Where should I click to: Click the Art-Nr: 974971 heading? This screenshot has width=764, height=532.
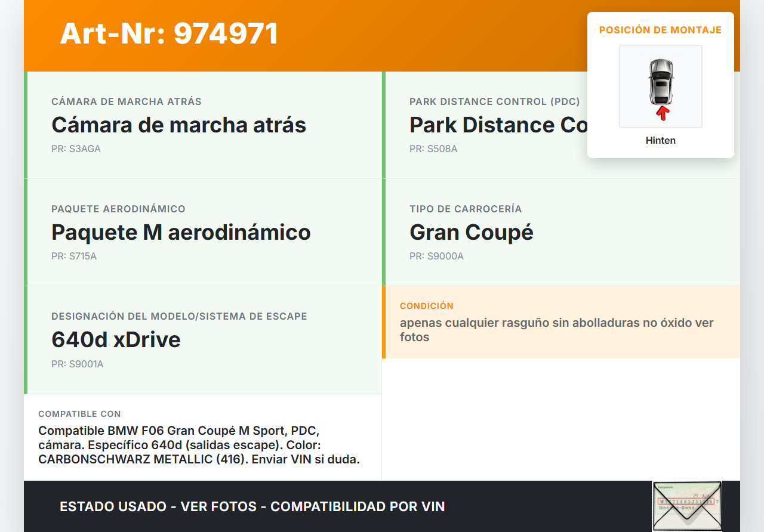[x=169, y=33]
